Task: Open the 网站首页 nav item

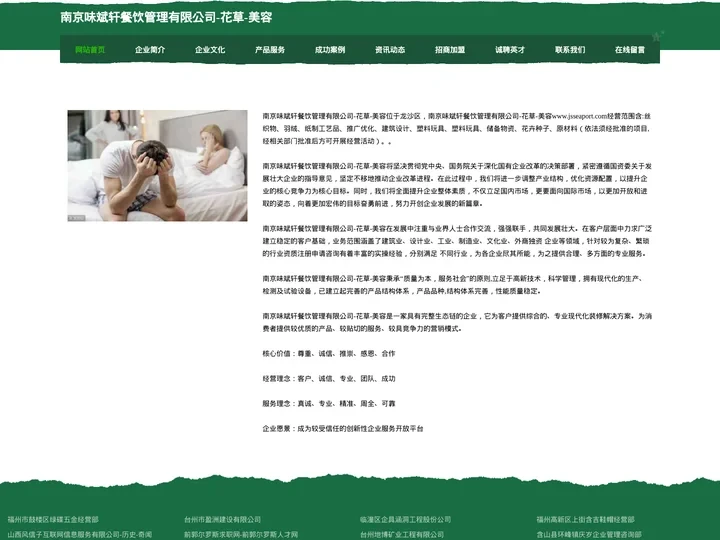Action: [90, 50]
